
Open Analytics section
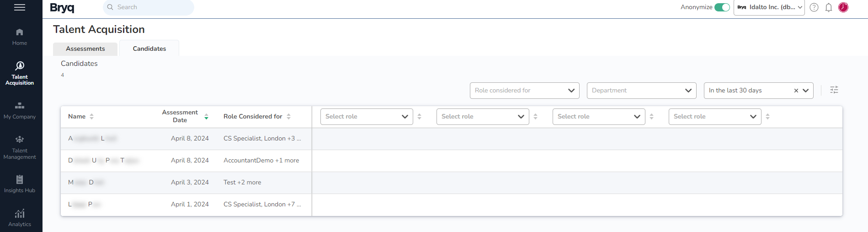tap(20, 218)
